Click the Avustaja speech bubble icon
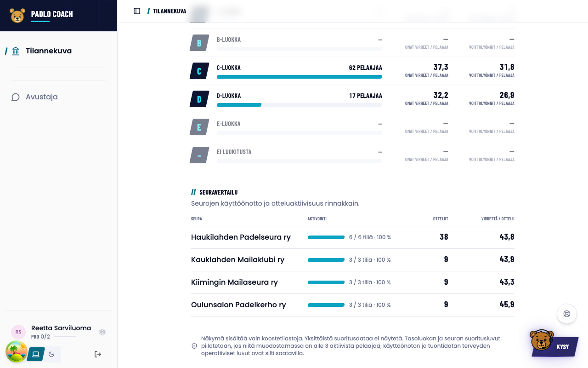The image size is (588, 368). pyautogui.click(x=16, y=97)
